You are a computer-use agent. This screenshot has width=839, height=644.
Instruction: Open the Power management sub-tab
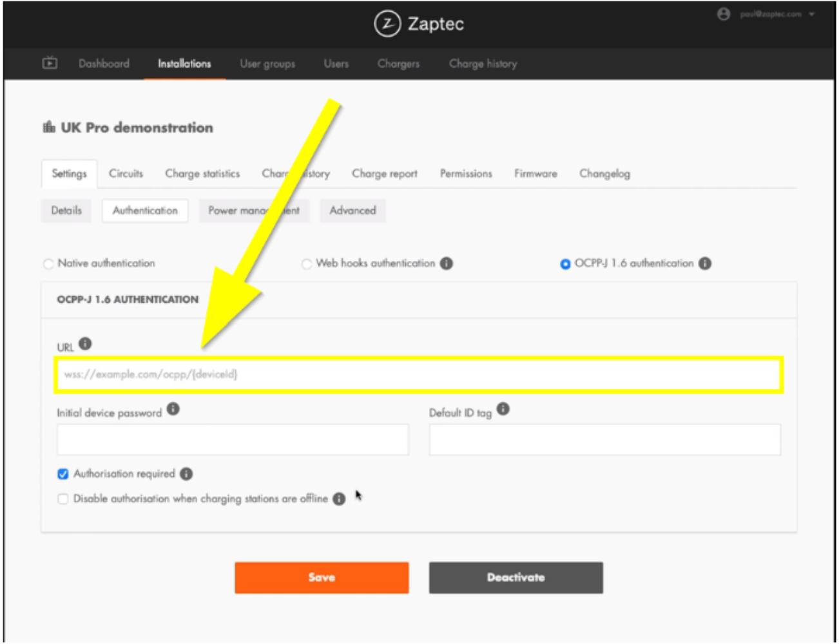254,211
